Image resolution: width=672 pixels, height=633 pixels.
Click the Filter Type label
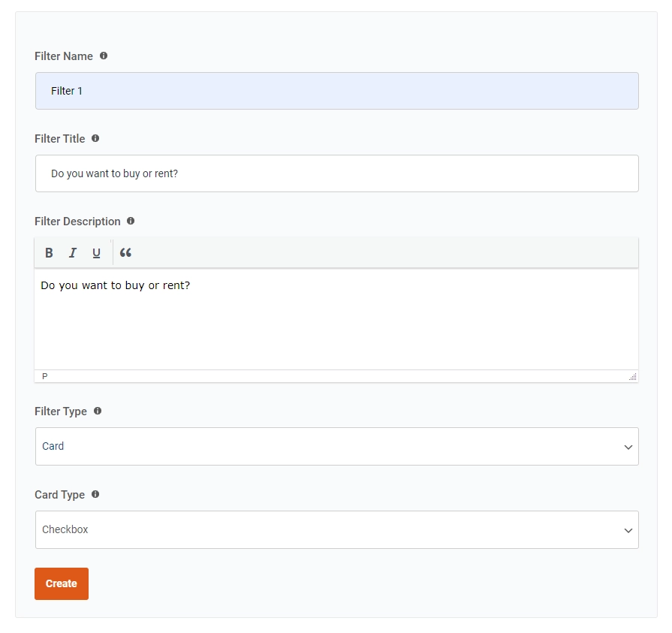(61, 411)
